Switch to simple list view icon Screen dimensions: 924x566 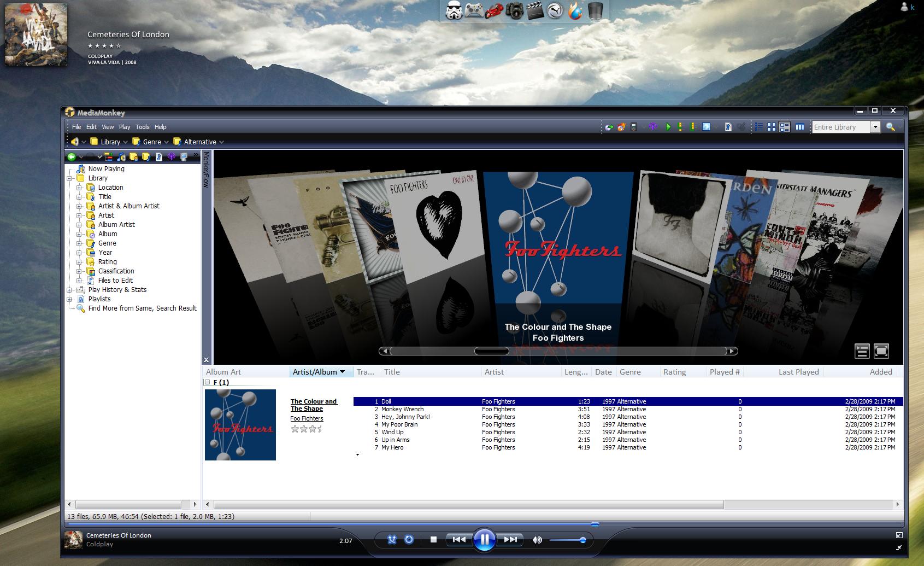click(x=758, y=127)
